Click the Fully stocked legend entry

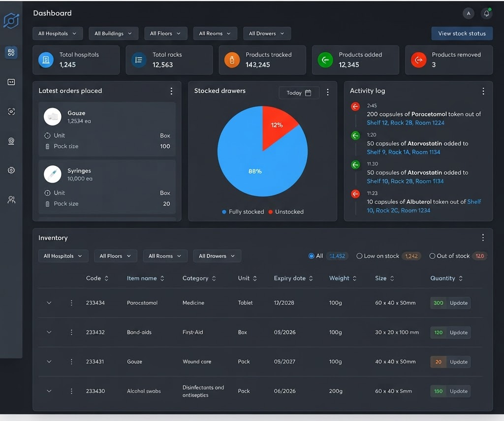pos(243,212)
